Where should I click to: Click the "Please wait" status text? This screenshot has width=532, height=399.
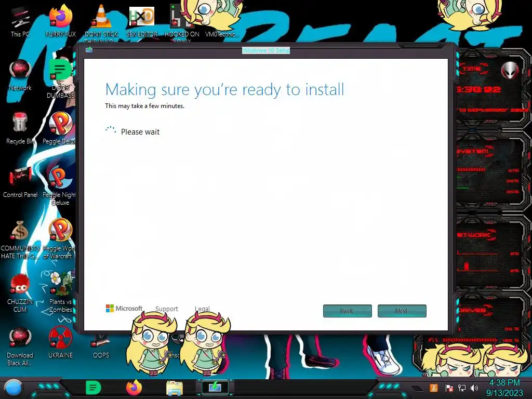point(140,131)
